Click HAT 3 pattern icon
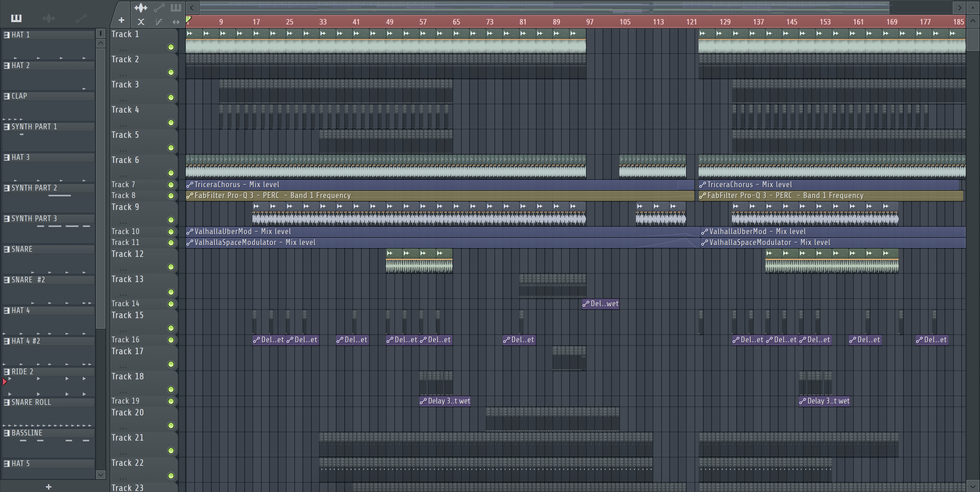The image size is (980, 492). (x=6, y=157)
